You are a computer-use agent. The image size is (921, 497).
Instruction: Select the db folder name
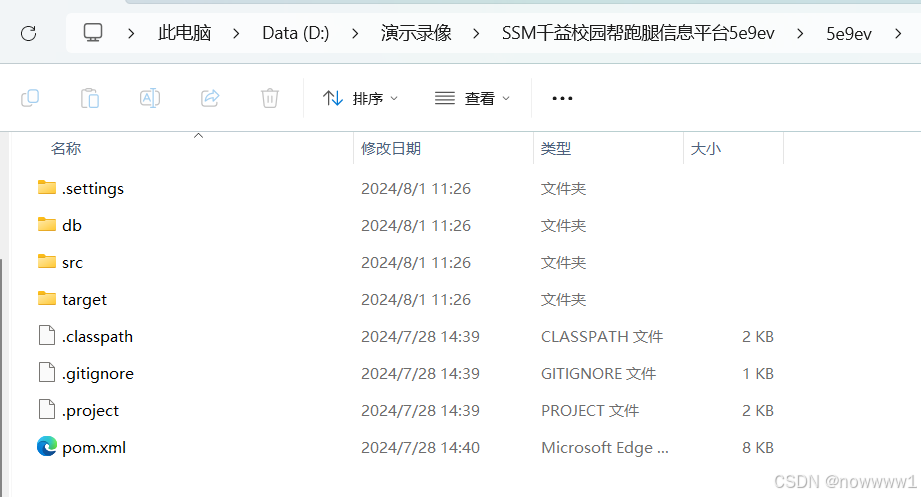72,226
